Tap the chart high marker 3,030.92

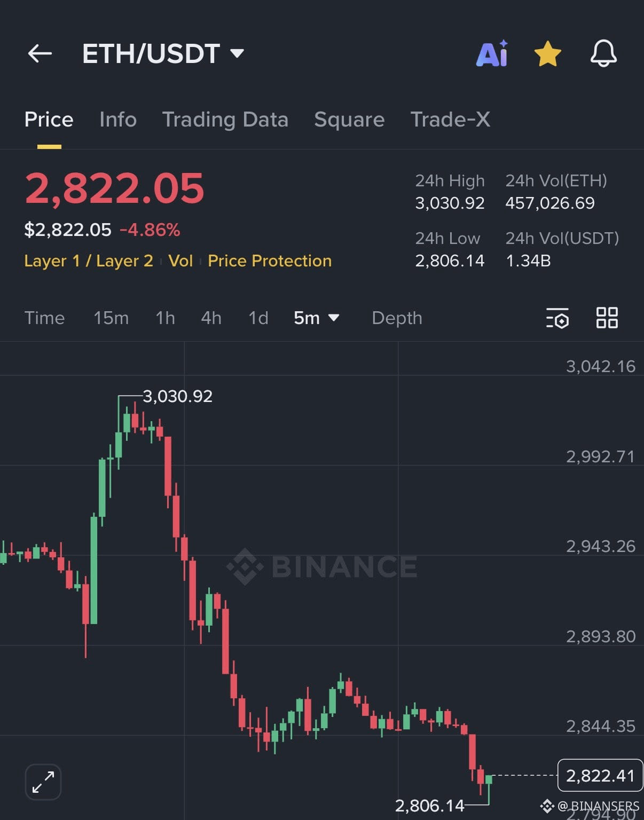(178, 396)
